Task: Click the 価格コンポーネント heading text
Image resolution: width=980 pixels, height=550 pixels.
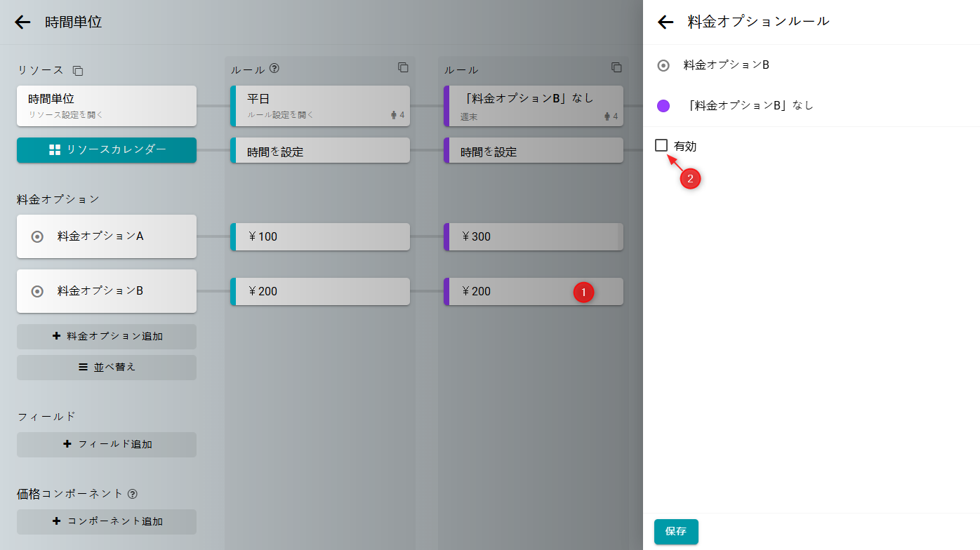Action: [70, 494]
